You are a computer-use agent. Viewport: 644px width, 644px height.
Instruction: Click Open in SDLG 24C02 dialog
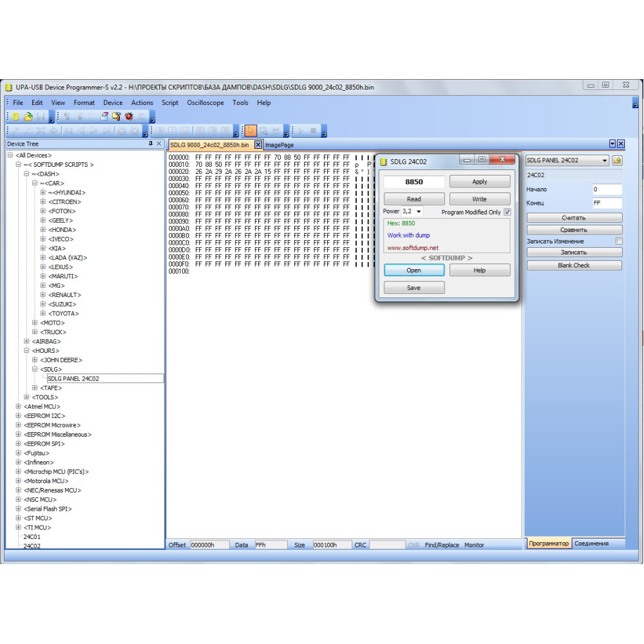(x=414, y=270)
